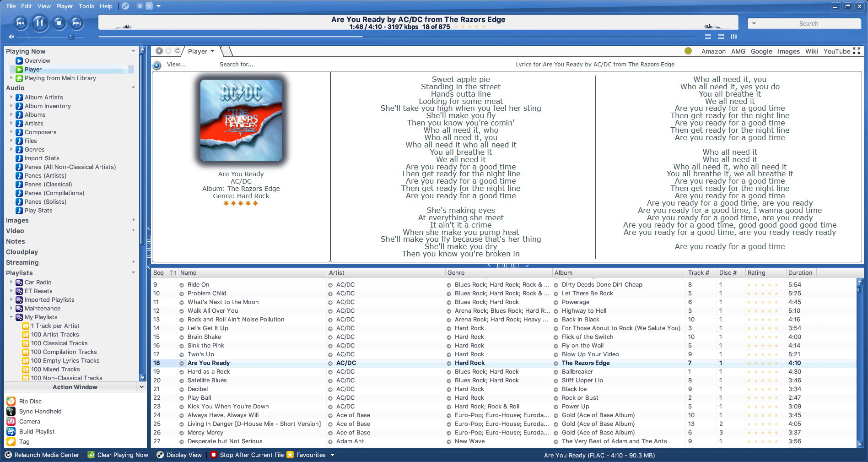Click Tag in Action Window
This screenshot has width=868, height=462.
[24, 441]
